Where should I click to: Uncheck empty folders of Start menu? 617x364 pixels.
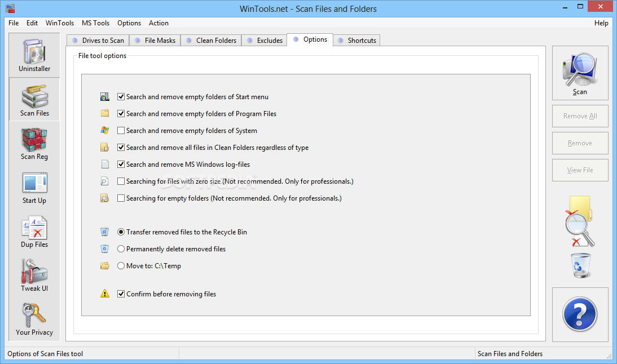[x=121, y=97]
